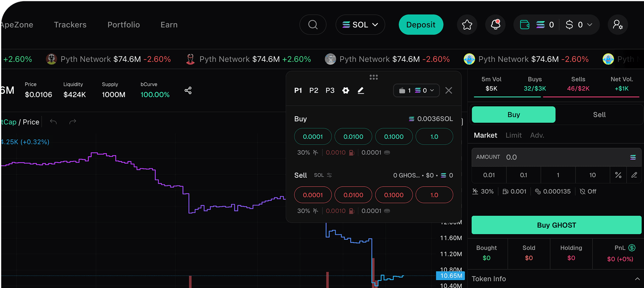
Task: Click bCurve 100.00% value
Action: coord(155,95)
